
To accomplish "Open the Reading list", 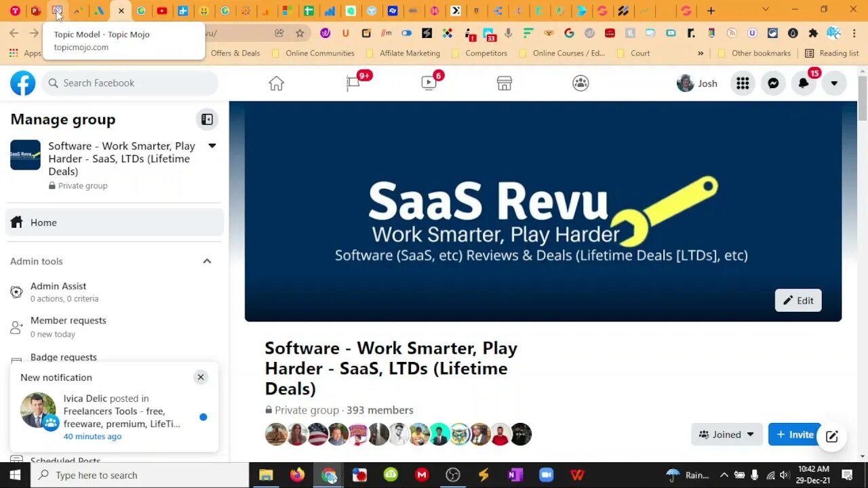I will click(x=832, y=53).
